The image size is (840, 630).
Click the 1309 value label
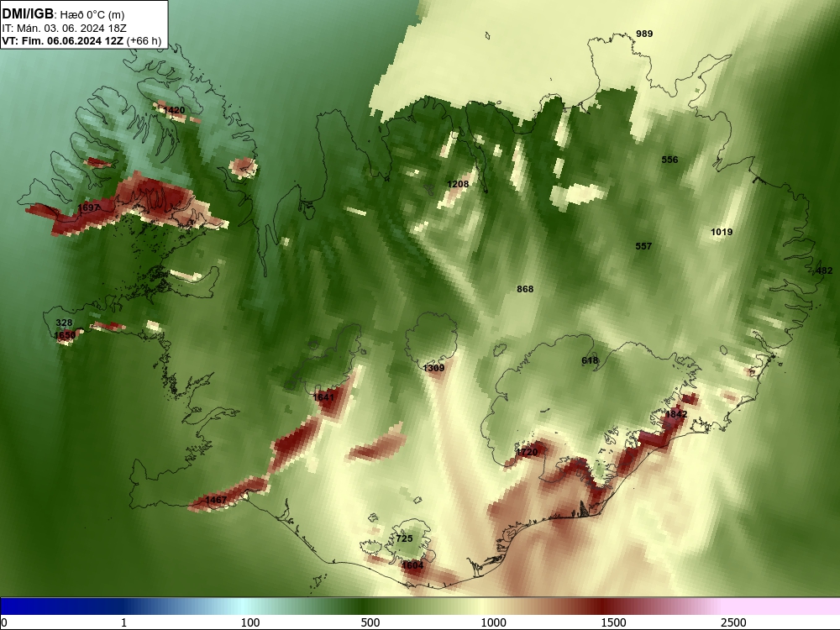click(x=433, y=368)
